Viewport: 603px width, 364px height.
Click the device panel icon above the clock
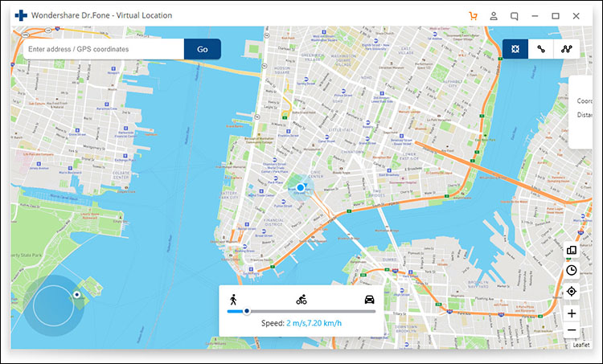click(572, 250)
